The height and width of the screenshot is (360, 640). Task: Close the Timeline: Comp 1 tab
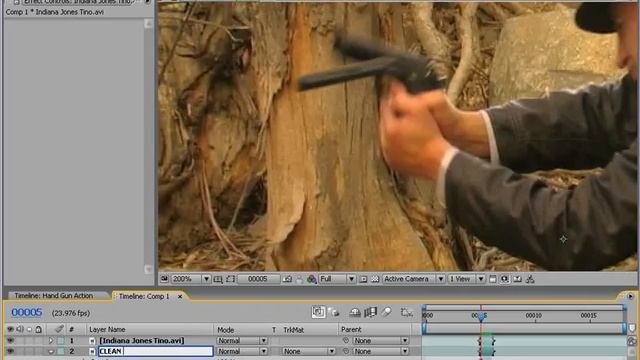tap(180, 297)
